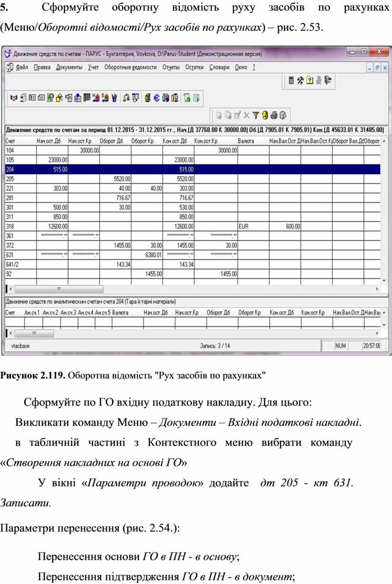Open the Окно menu

click(241, 67)
